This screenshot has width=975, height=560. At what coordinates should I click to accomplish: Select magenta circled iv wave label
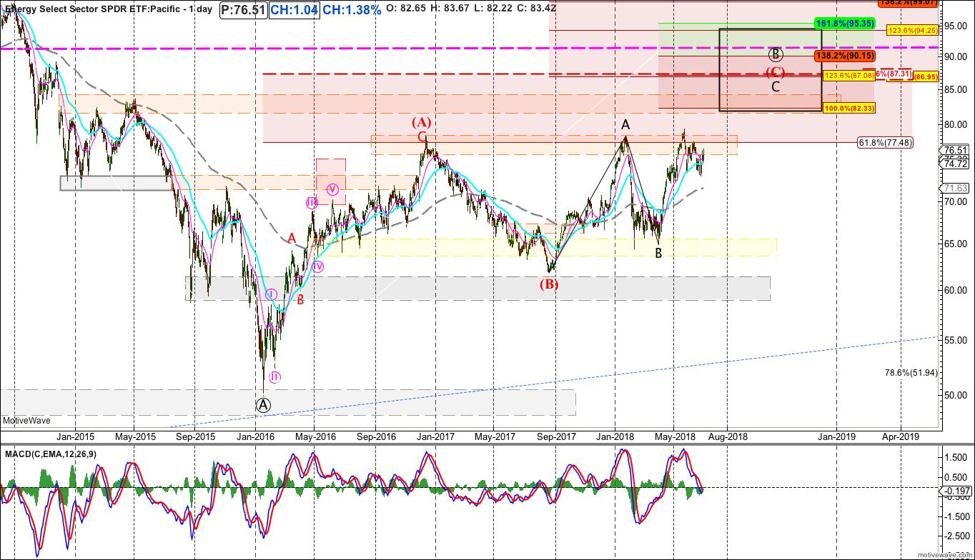318,266
